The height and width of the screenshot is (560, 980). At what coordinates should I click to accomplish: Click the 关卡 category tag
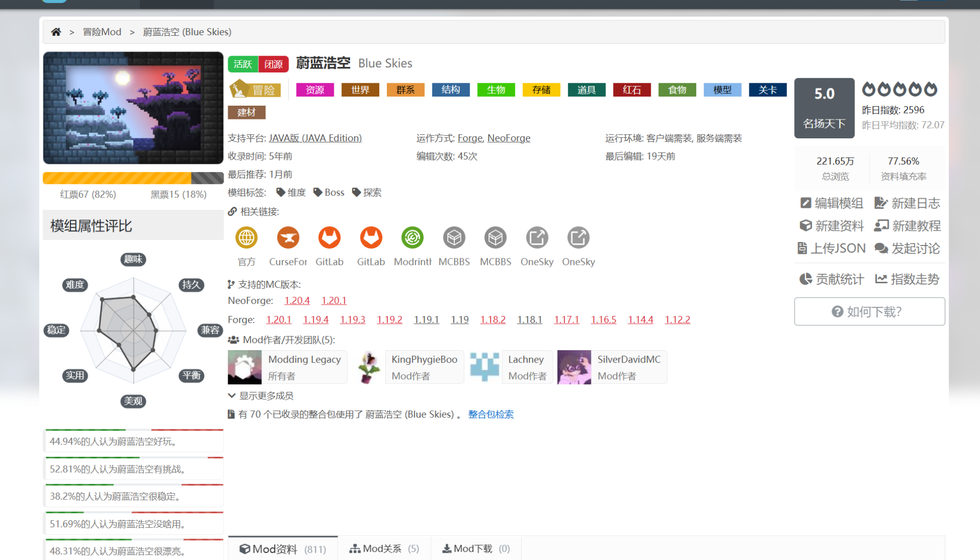tap(768, 90)
